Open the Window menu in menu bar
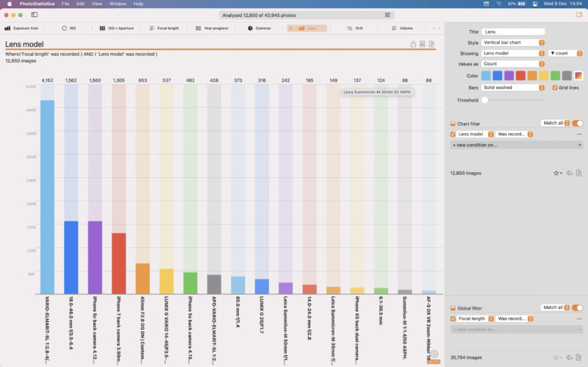Screen dimensions: 588x367 [117, 4]
